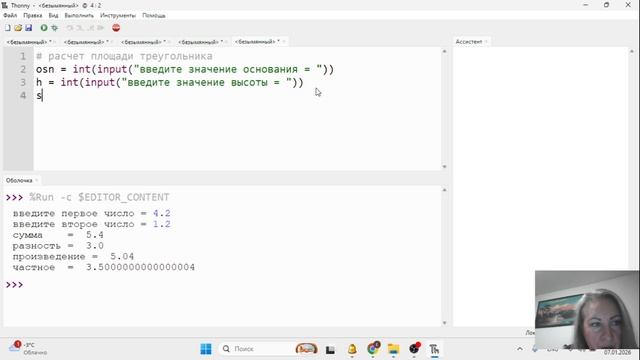Close the active editor tab
Image resolution: width=640 pixels, height=360 pixels.
click(x=284, y=42)
